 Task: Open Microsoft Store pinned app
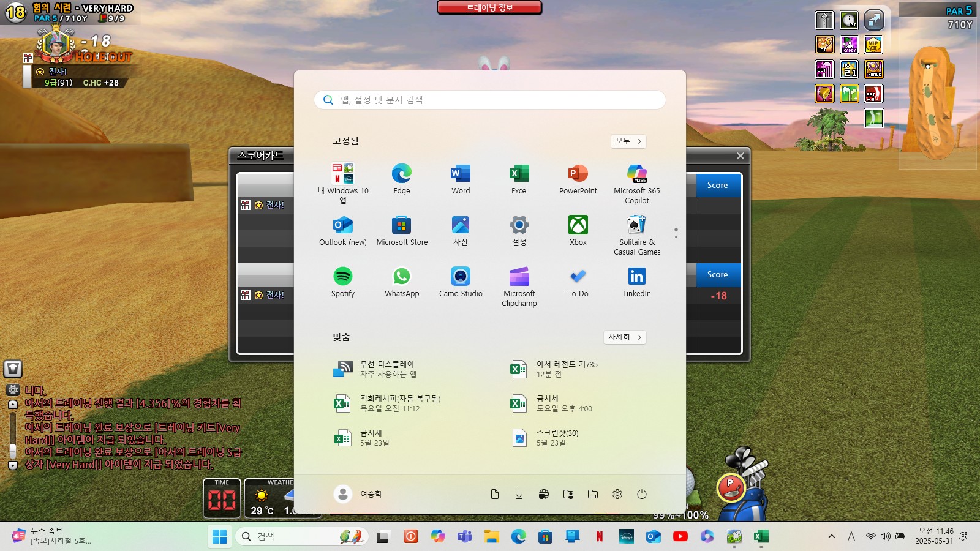[x=402, y=230]
